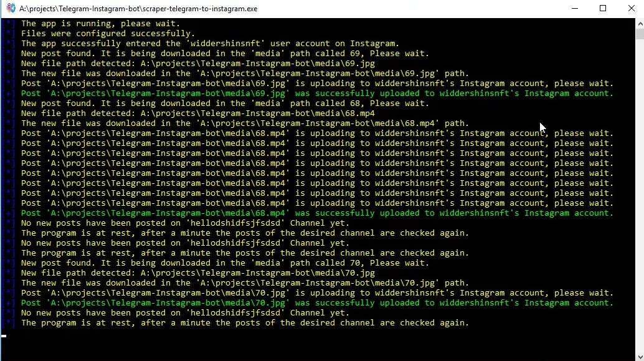Image resolution: width=644 pixels, height=361 pixels.
Task: Close the scraper-telegram-to-instagram.exe console window
Action: [631, 8]
